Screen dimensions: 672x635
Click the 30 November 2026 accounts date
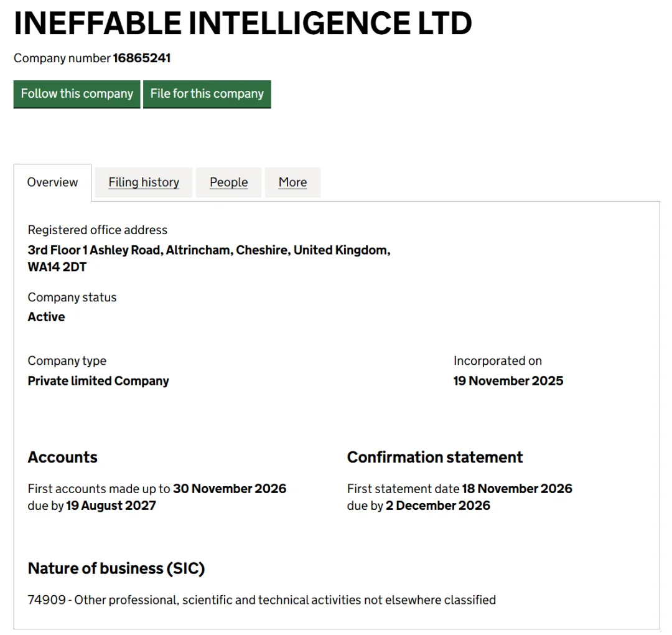tap(230, 489)
